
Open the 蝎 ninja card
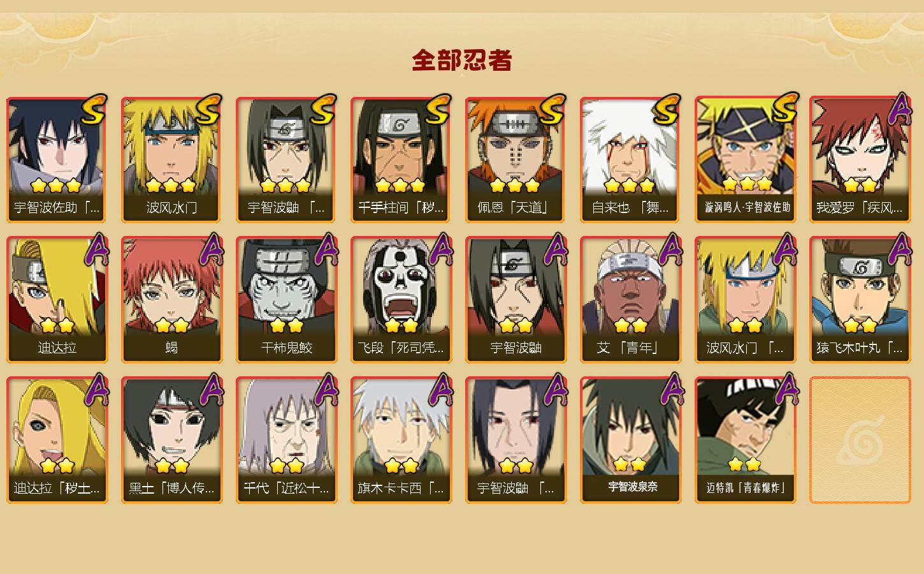[x=171, y=300]
